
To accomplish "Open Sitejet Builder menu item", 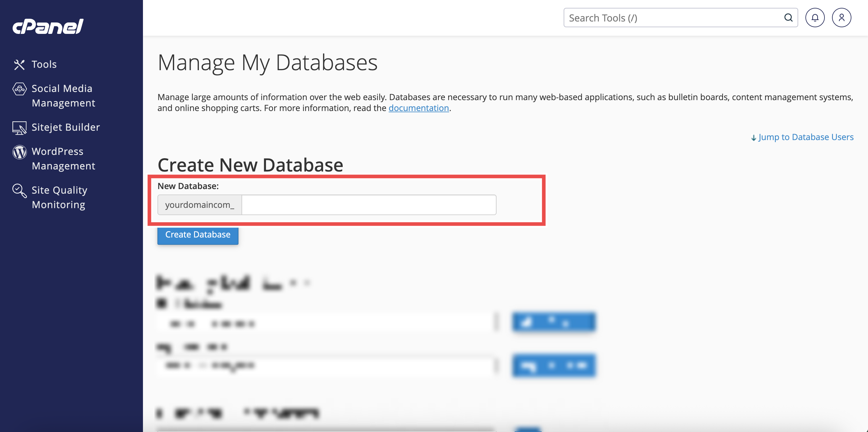I will click(x=66, y=127).
